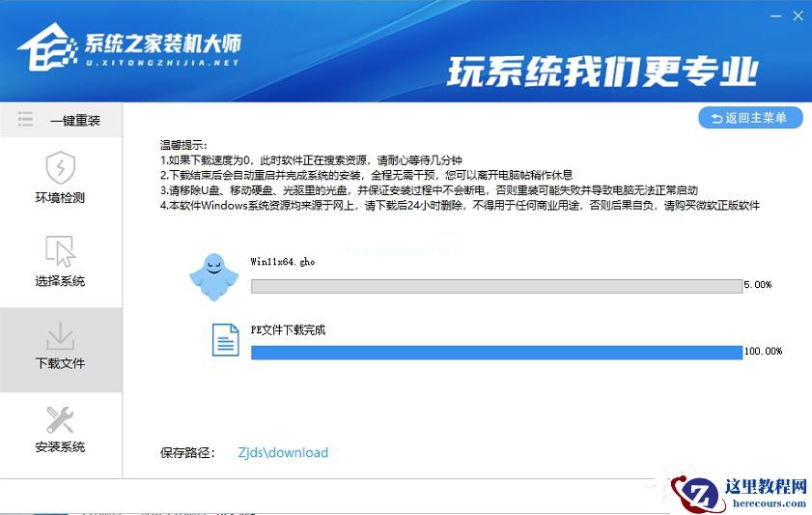This screenshot has width=812, height=515.
Task: Select the 选择系统 cursor icon
Action: [60, 251]
